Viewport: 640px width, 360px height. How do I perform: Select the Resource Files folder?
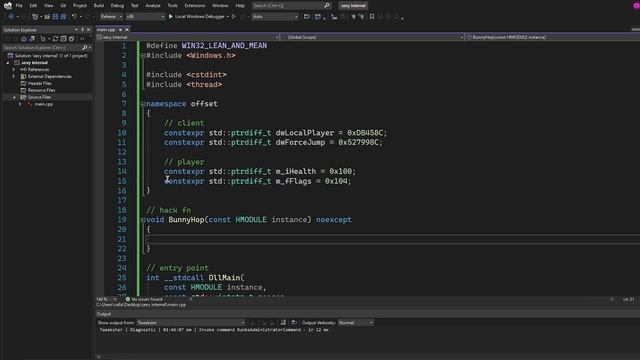(x=41, y=90)
